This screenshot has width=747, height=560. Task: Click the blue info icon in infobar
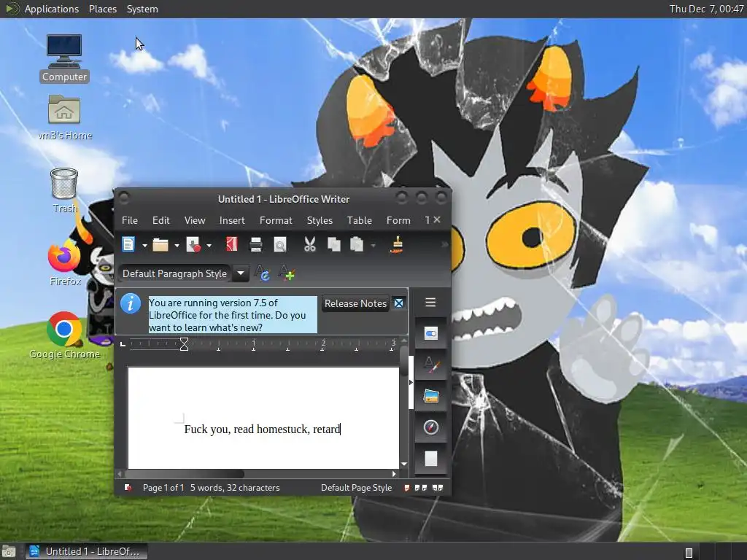[131, 303]
